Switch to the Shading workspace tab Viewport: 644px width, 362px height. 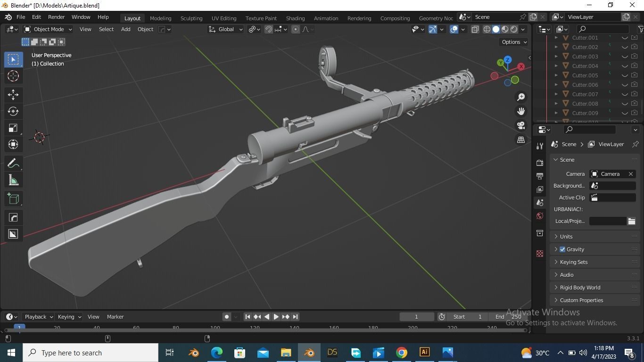point(295,18)
